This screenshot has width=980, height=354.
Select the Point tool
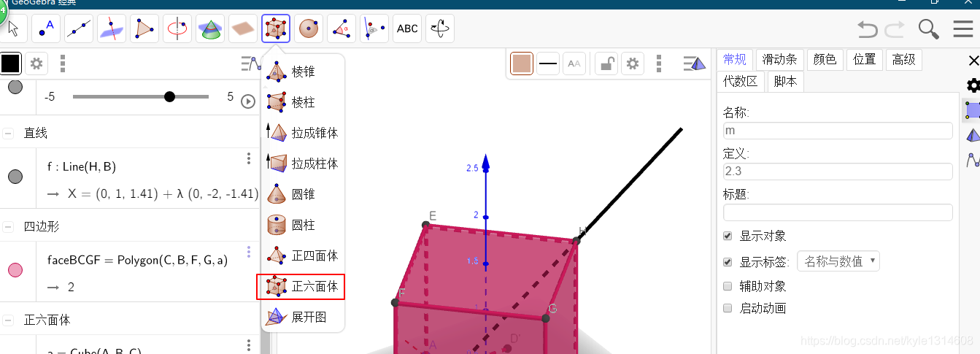[x=47, y=29]
